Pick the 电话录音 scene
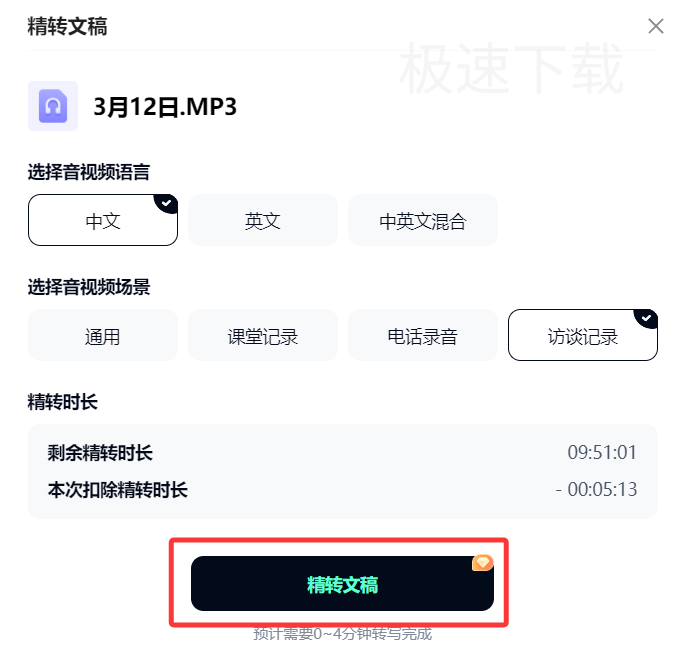 [423, 335]
